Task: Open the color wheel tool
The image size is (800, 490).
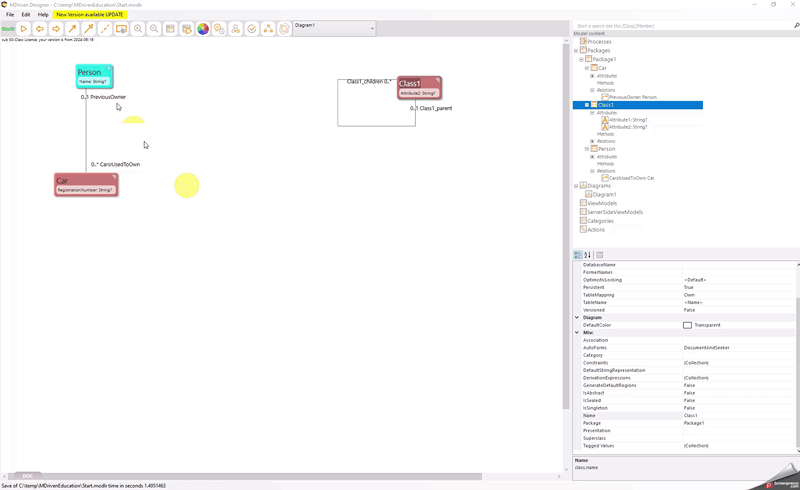Action: pos(203,29)
